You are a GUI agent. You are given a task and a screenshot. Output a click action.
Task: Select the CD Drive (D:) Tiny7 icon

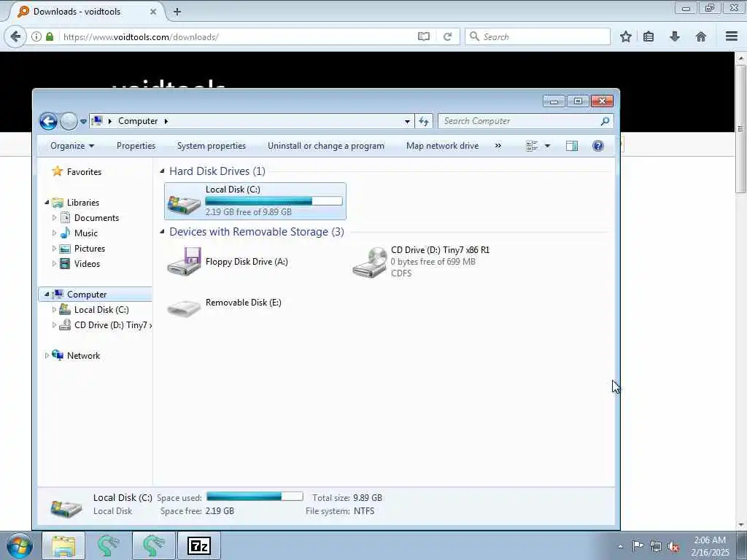point(370,262)
